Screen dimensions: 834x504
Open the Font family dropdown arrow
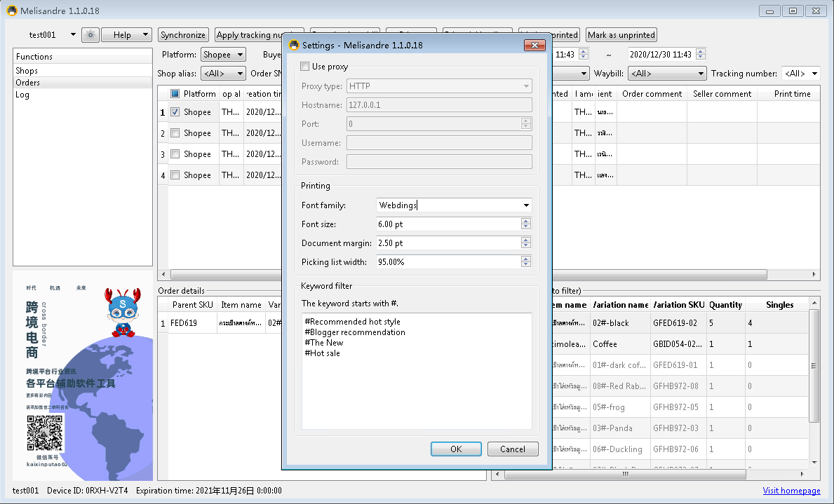coord(526,205)
